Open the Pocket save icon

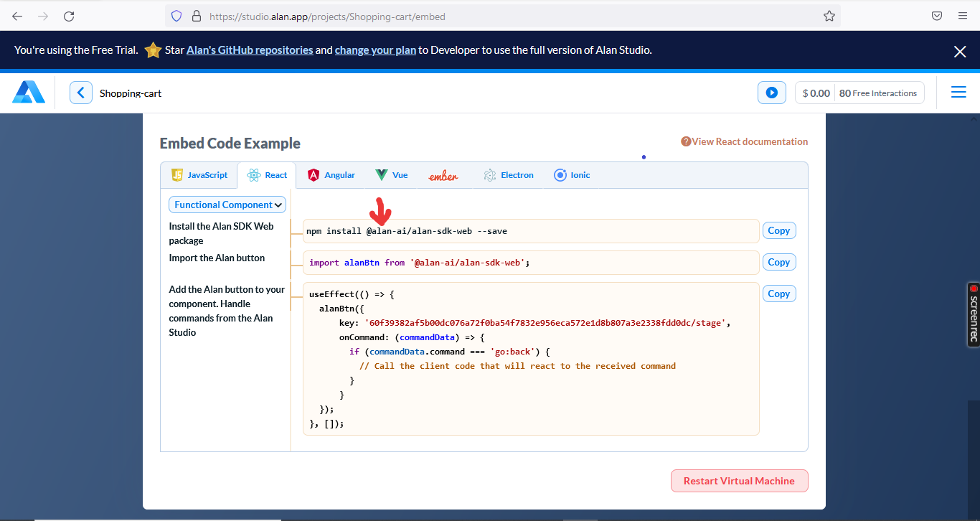pyautogui.click(x=937, y=16)
